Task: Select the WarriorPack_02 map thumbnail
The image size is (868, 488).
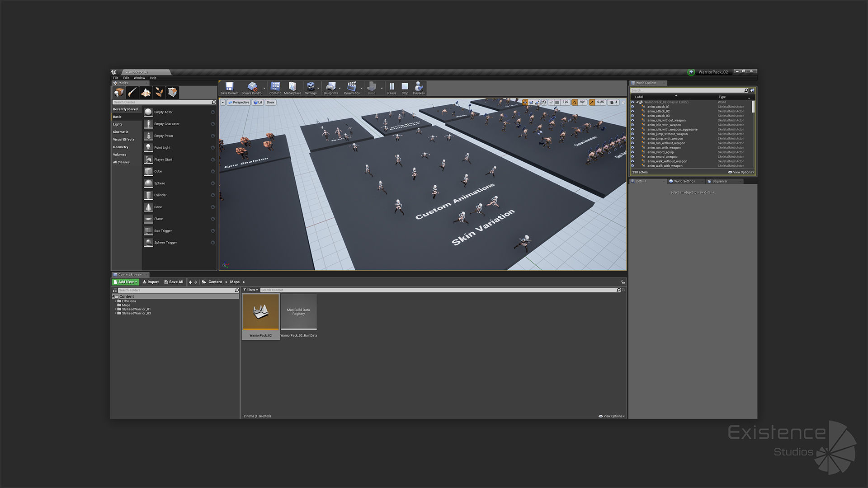Action: (x=261, y=312)
